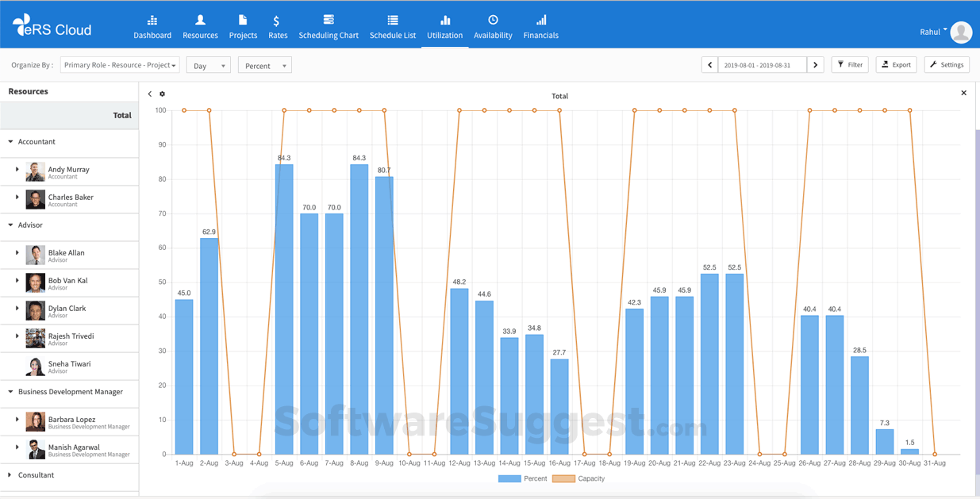
Task: Open Scheduling Chart view
Action: [x=329, y=26]
